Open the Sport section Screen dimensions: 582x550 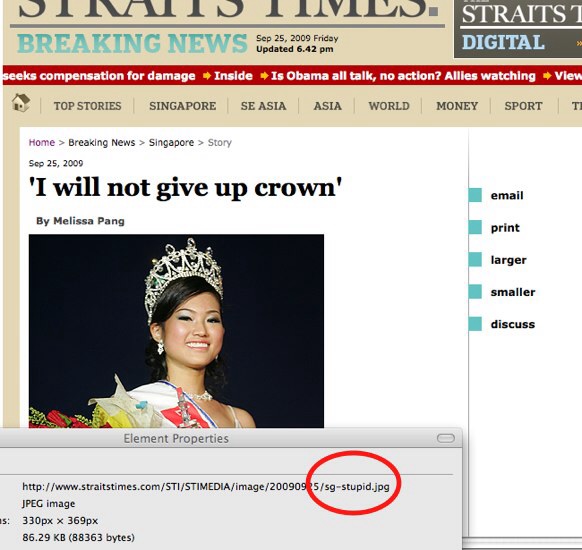[523, 106]
